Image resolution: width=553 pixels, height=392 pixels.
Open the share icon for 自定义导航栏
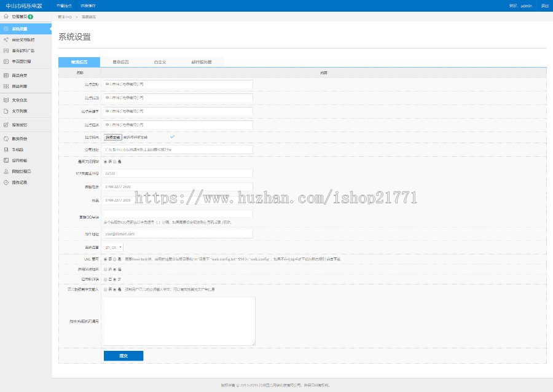click(x=6, y=40)
